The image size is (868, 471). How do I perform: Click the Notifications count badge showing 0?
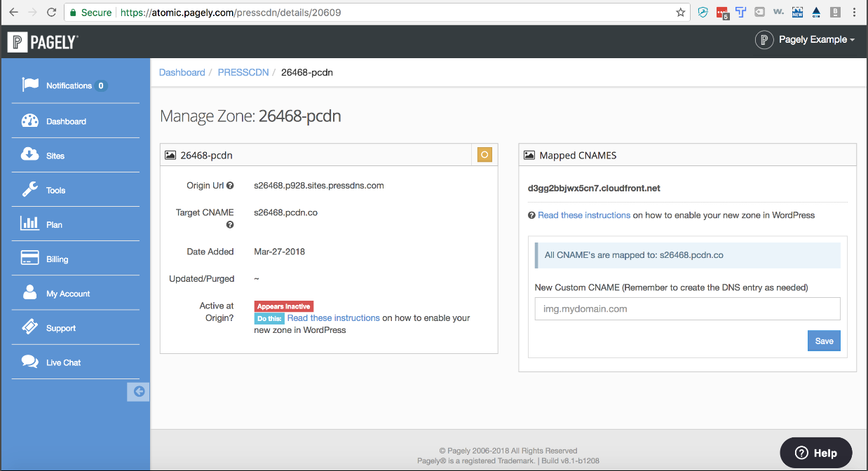101,86
